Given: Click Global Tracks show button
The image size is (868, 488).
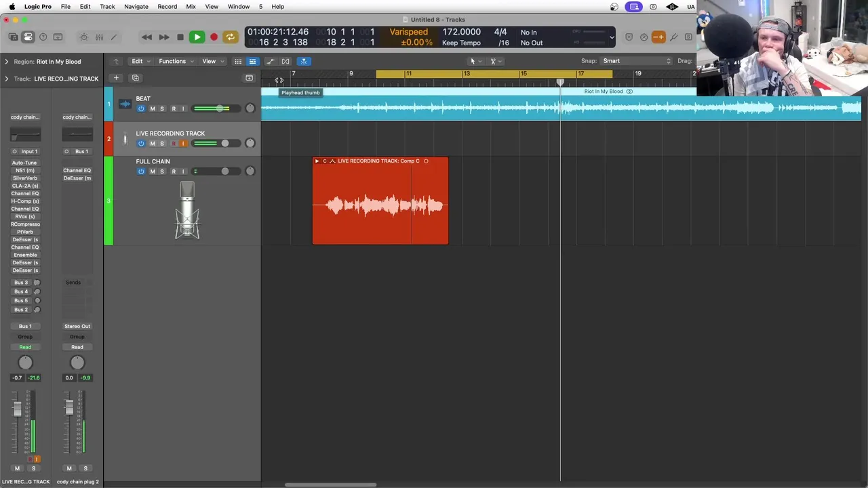Looking at the screenshot, I should tap(249, 78).
